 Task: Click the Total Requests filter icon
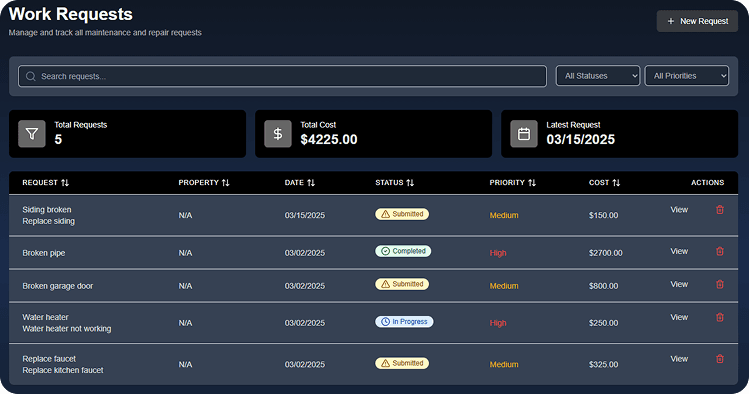(x=32, y=134)
